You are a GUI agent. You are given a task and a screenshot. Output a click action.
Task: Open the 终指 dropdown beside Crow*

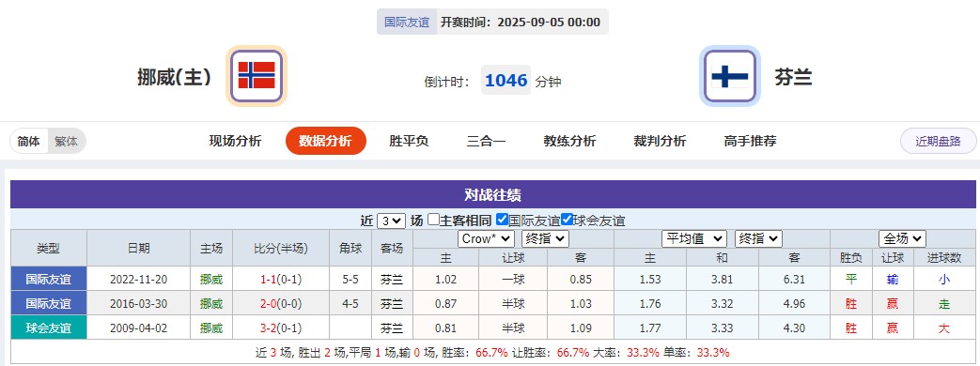click(x=545, y=238)
